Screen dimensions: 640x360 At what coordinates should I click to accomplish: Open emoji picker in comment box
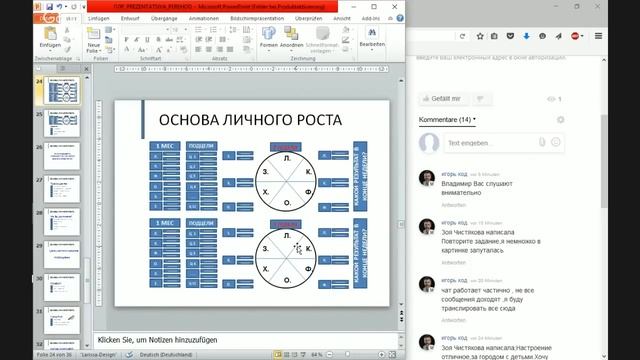pyautogui.click(x=556, y=142)
